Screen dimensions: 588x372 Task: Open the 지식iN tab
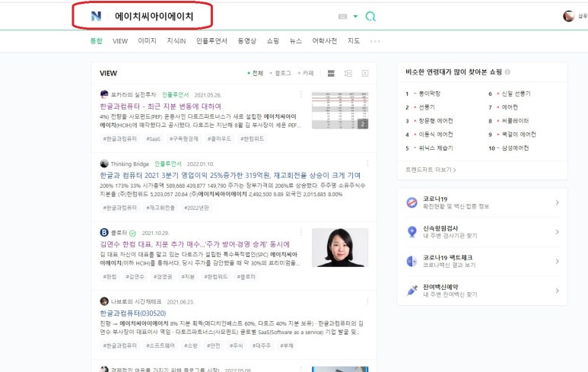(176, 41)
